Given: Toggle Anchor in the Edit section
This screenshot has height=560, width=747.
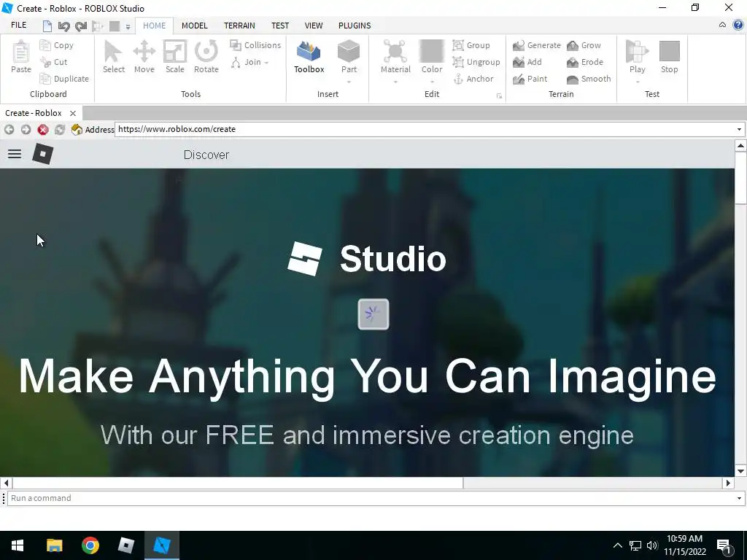Looking at the screenshot, I should [x=473, y=79].
